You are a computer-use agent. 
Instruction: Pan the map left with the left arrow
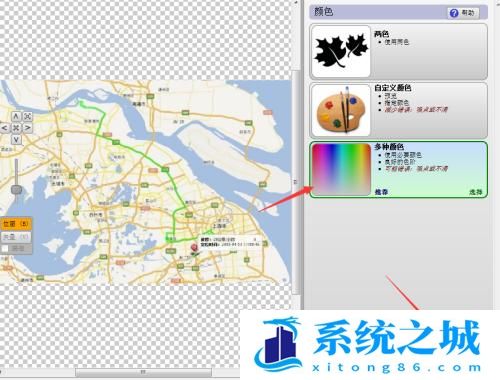(x=5, y=128)
